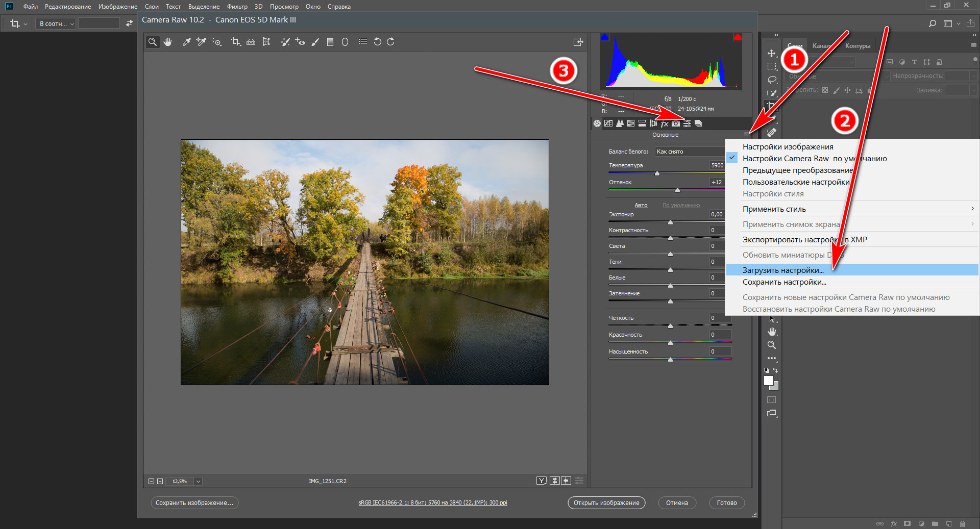Screen dimensions: 980x529
Task: Open the workflow options sRGB link
Action: point(432,502)
